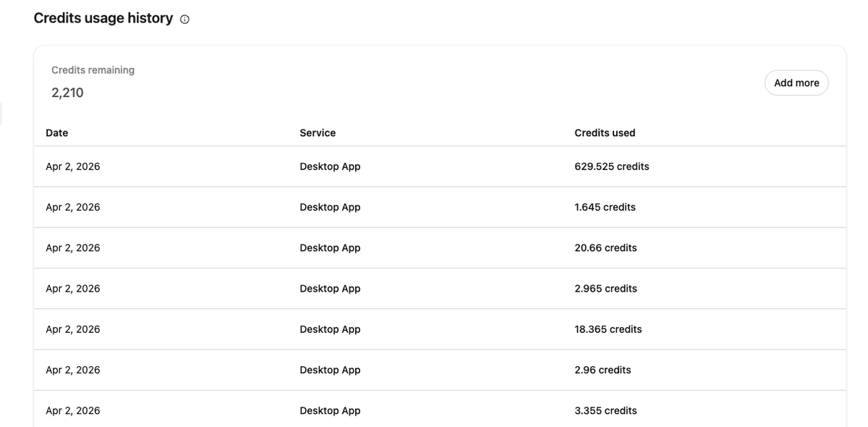Click the Credits remaining label
The width and height of the screenshot is (868, 427).
coord(93,70)
